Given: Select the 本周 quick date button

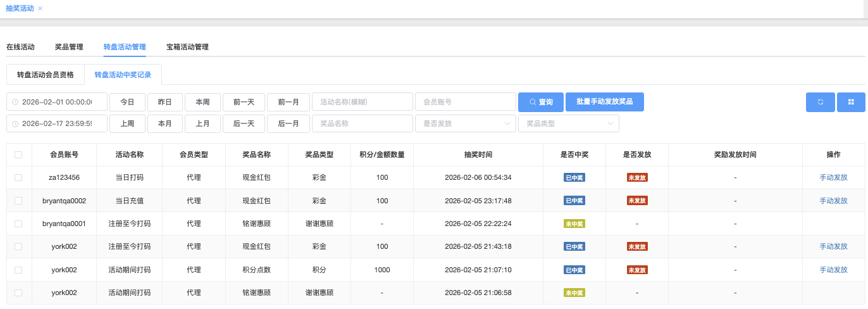Looking at the screenshot, I should point(202,102).
